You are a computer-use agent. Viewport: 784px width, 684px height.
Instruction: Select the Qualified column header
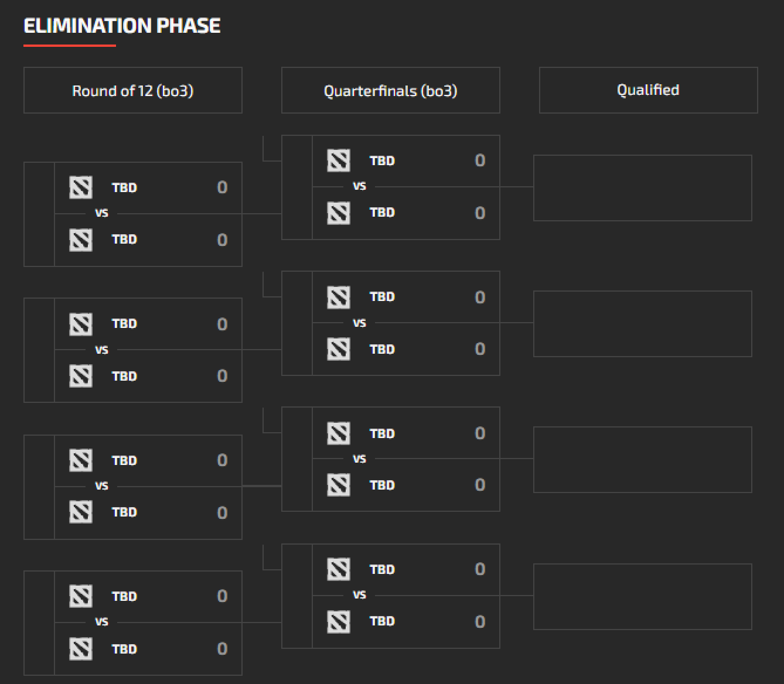649,90
